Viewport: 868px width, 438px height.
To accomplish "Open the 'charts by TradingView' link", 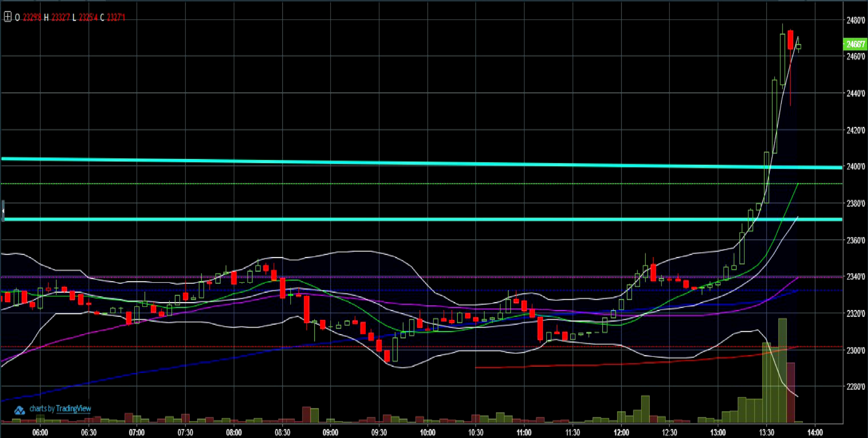I will click(60, 409).
